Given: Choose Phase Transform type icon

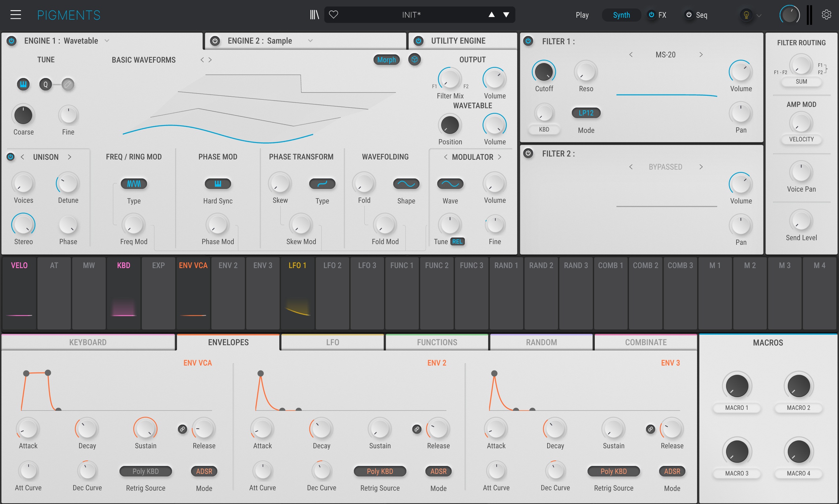Looking at the screenshot, I should (322, 184).
